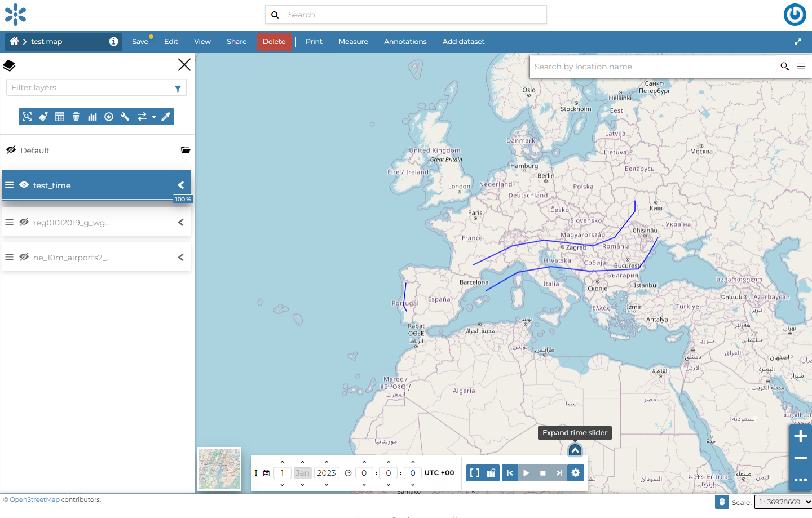Click the animation settings gear icon
This screenshot has width=812, height=518.
575,473
